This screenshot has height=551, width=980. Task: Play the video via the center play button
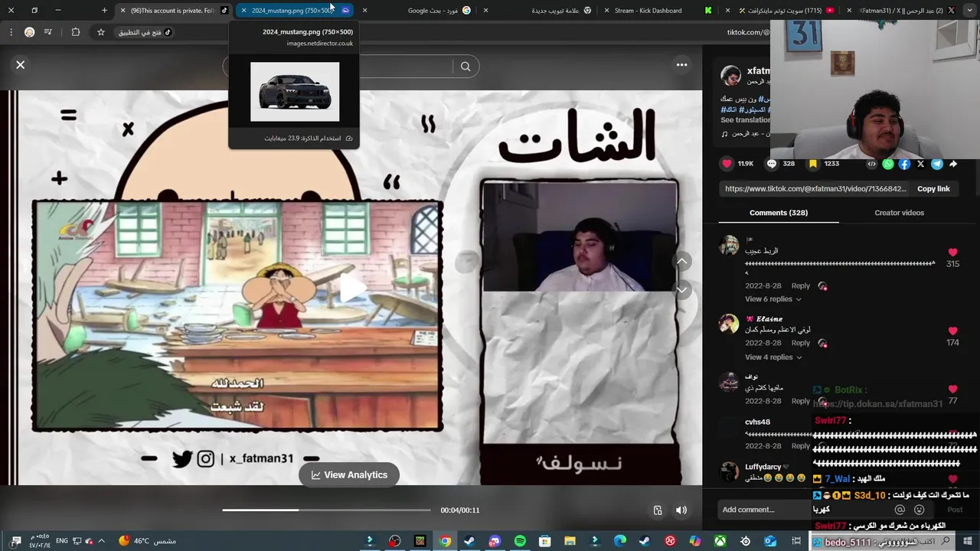pyautogui.click(x=352, y=288)
